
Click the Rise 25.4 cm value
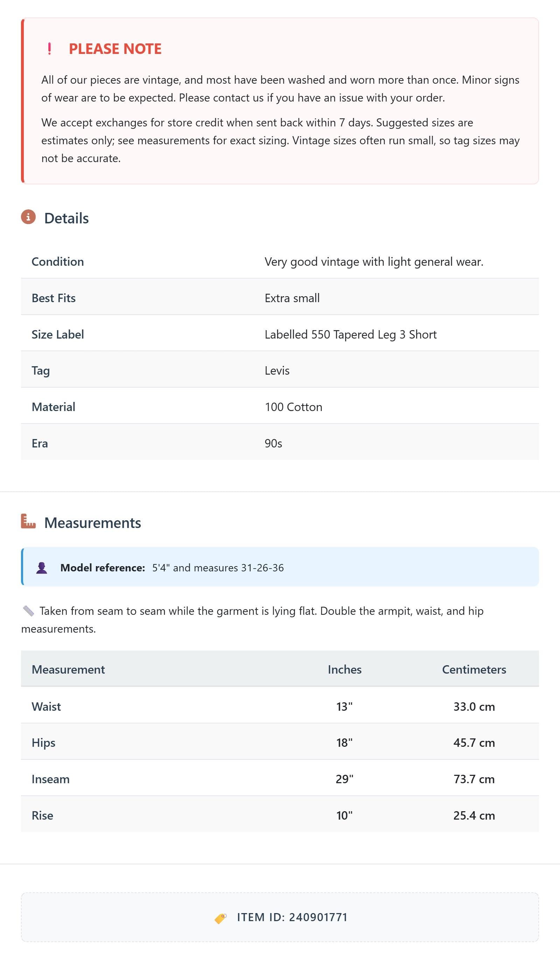(x=474, y=816)
